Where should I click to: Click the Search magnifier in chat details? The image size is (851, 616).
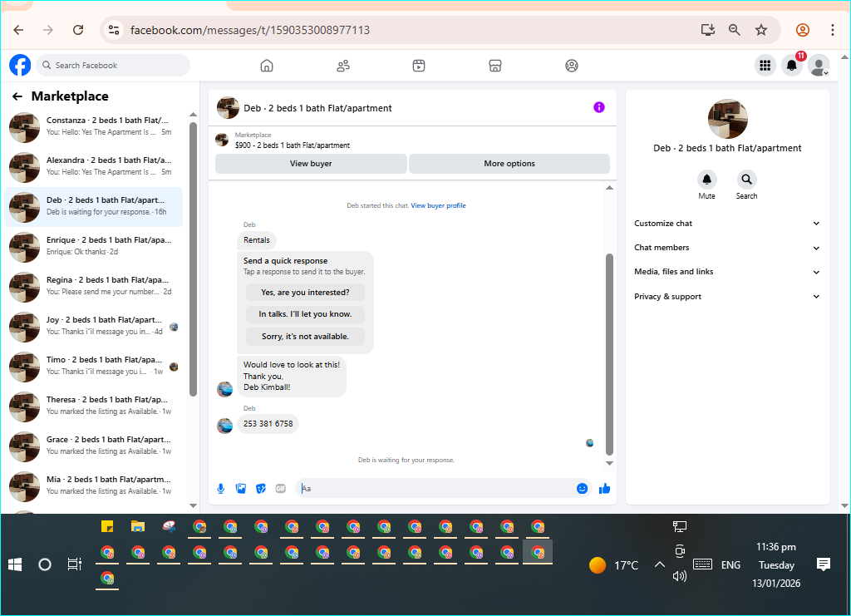tap(747, 179)
